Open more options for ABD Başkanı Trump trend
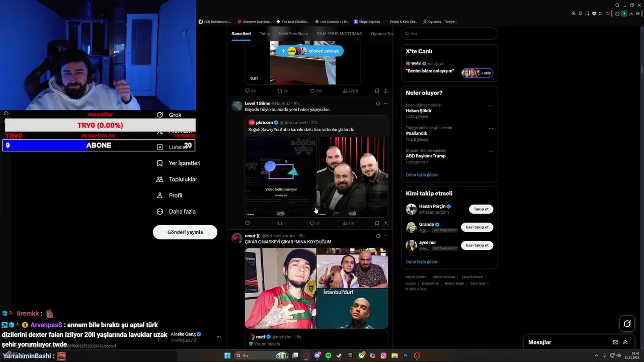Viewport: 644px width, 362px height. [x=491, y=151]
